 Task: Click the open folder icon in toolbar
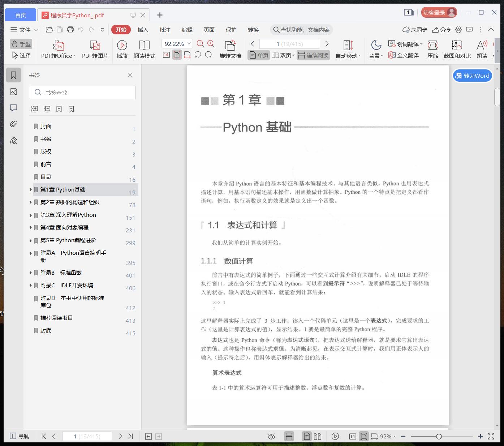coord(49,30)
